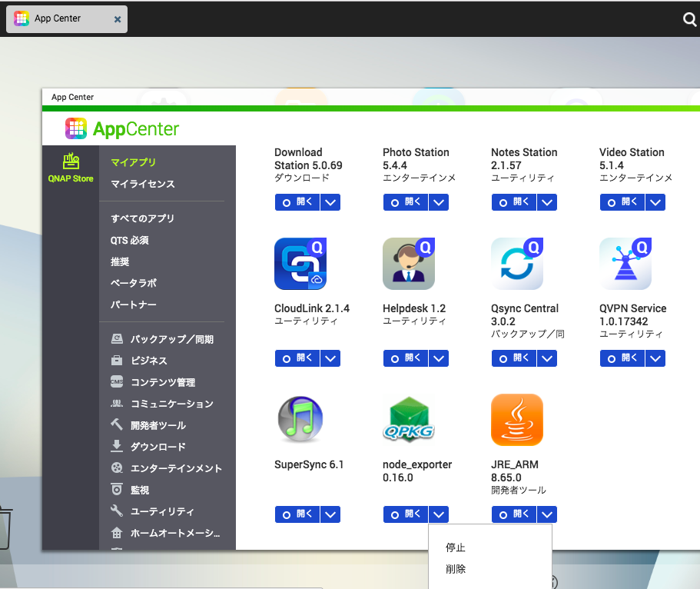Viewport: 700px width, 589px height.
Task: Expand options arrow for Video Station
Action: click(655, 202)
